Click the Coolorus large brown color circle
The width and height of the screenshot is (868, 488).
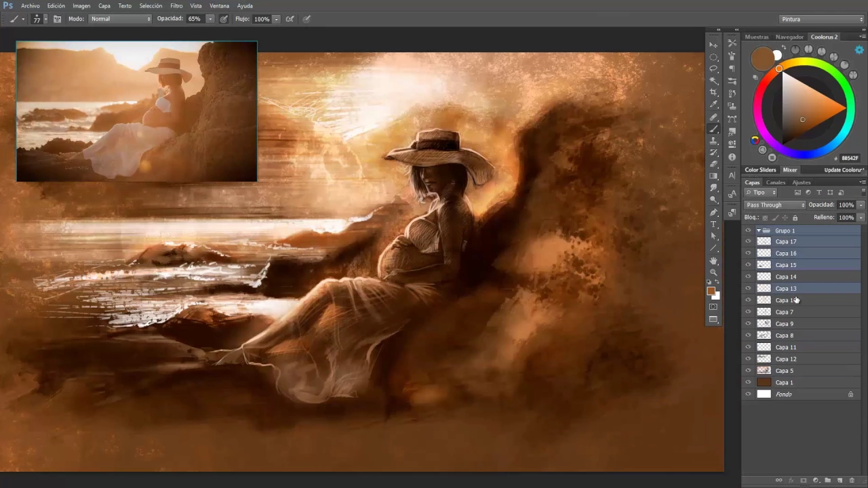[763, 59]
